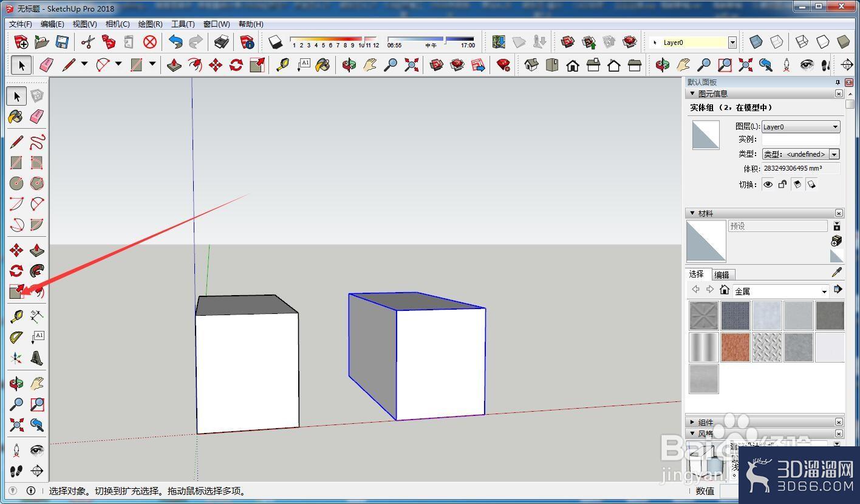Open the 相机(C) menu

pyautogui.click(x=117, y=24)
